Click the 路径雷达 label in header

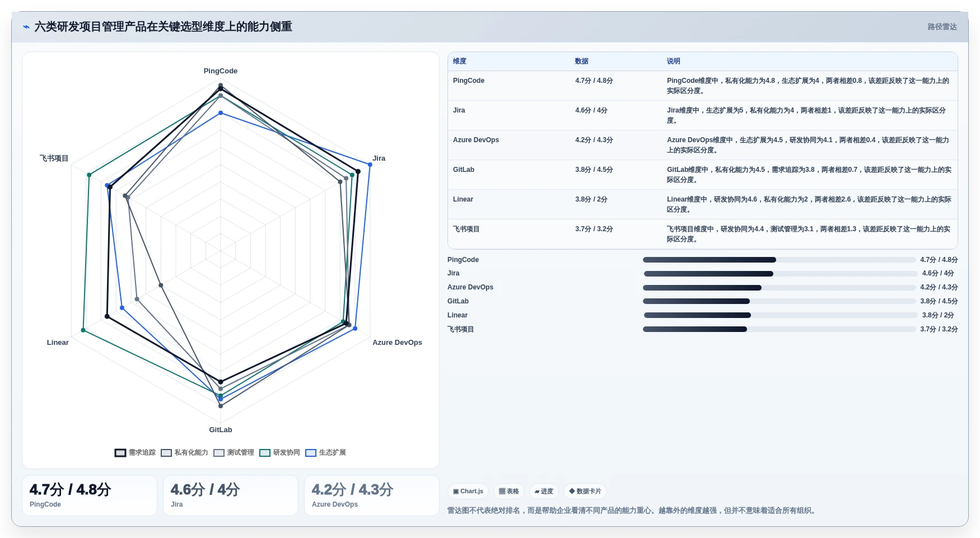tap(942, 27)
